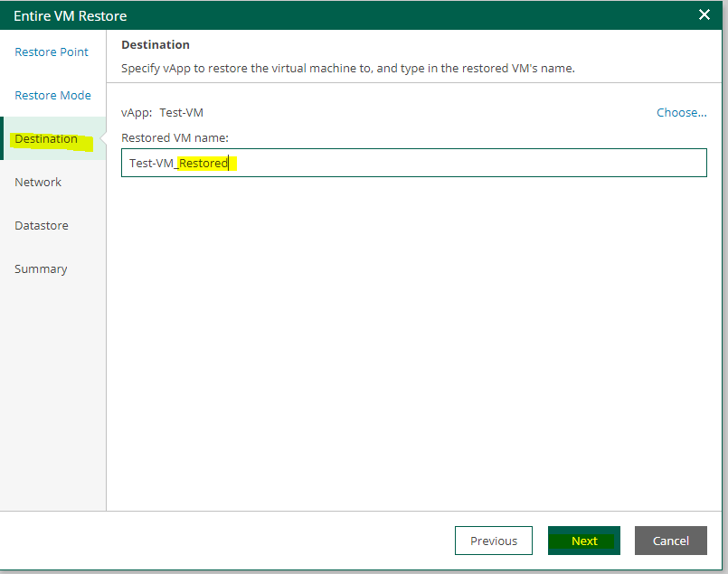728x574 pixels.
Task: Close the Entire VM Restore dialog
Action: click(x=704, y=14)
